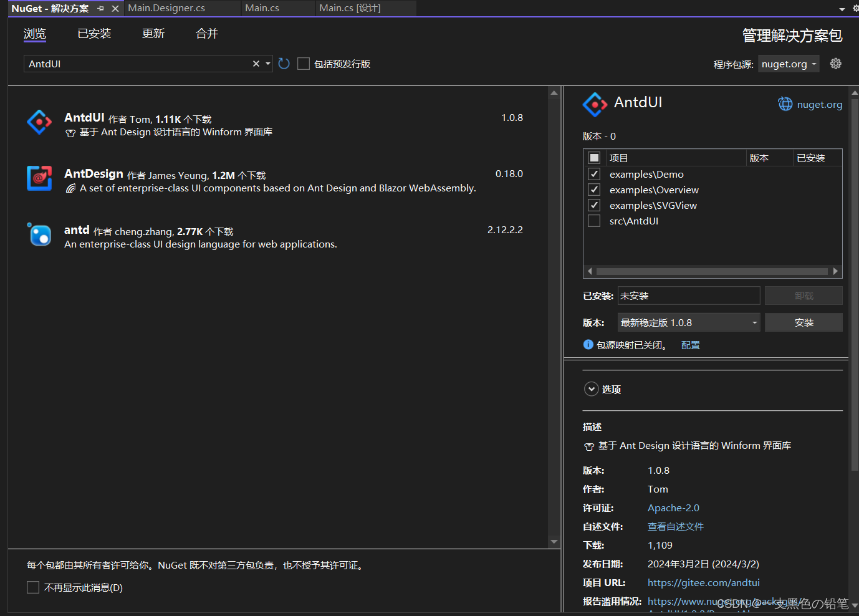Enable the 包括预发行版 checkbox
The width and height of the screenshot is (859, 616).
click(304, 63)
